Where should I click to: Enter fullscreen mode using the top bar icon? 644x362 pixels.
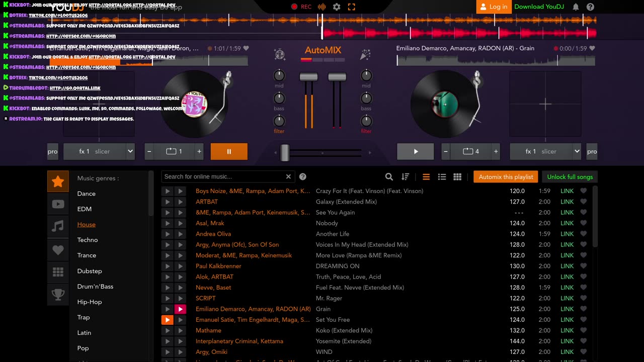[351, 7]
